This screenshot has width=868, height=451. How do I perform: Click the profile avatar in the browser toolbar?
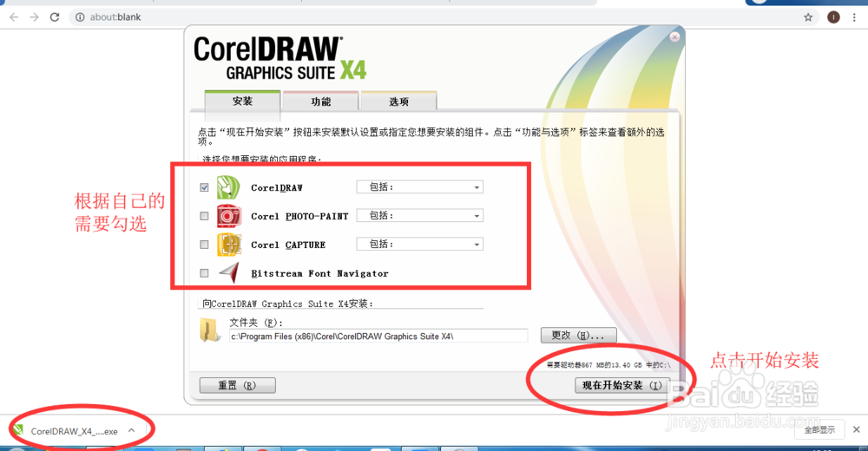tap(833, 17)
